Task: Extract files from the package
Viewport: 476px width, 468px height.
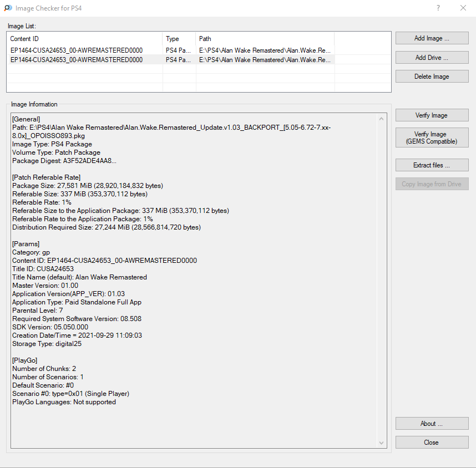Action: [x=432, y=165]
